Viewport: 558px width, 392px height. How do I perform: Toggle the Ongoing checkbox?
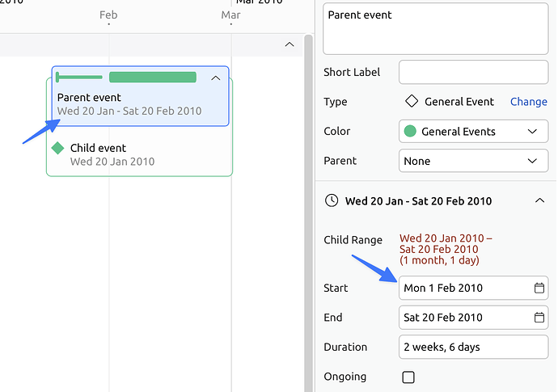[x=408, y=377]
